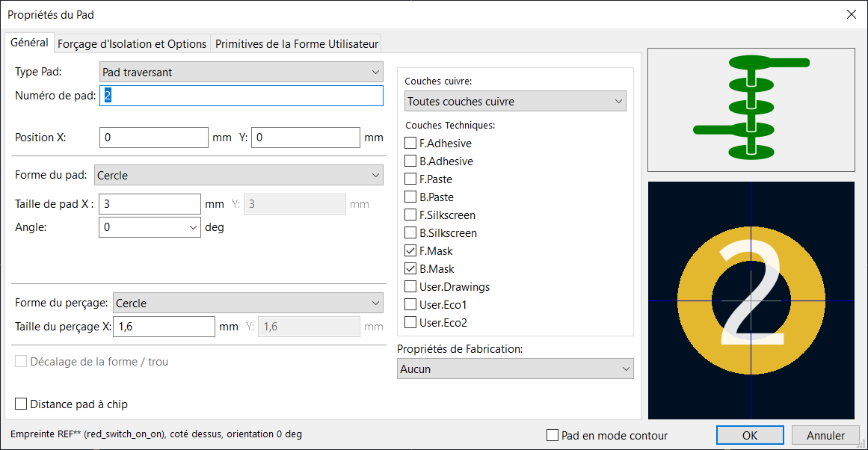Screen dimensions: 868x450
Task: Uncheck the F.Mask layer checkbox
Action: (x=410, y=251)
